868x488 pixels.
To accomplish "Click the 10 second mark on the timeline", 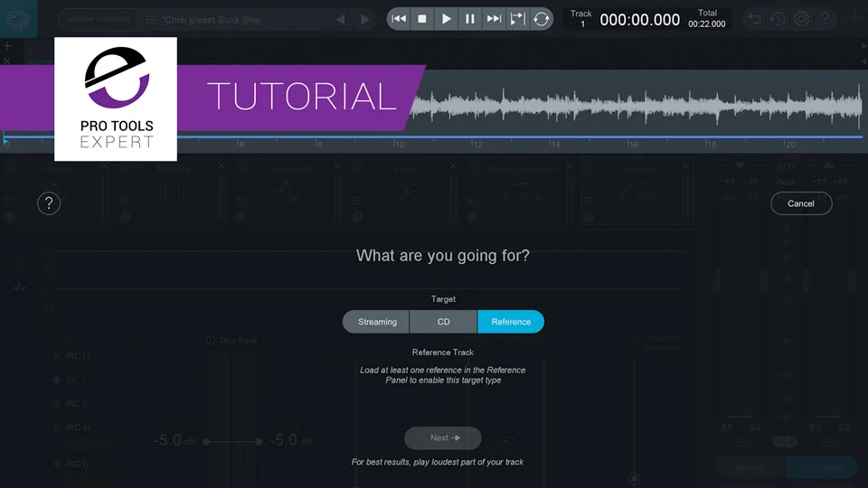I will click(x=399, y=144).
